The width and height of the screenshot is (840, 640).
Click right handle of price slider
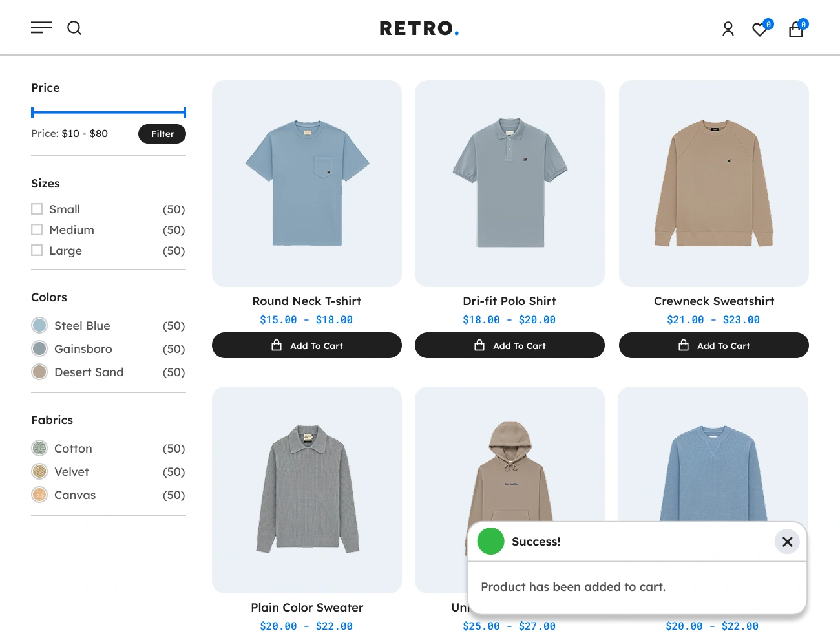coord(185,112)
